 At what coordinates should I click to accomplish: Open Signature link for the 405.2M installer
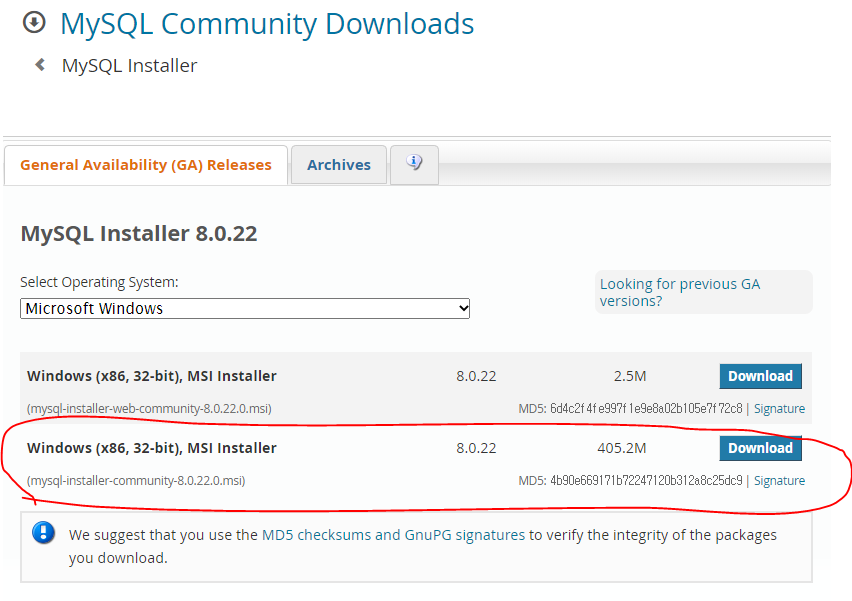(779, 481)
